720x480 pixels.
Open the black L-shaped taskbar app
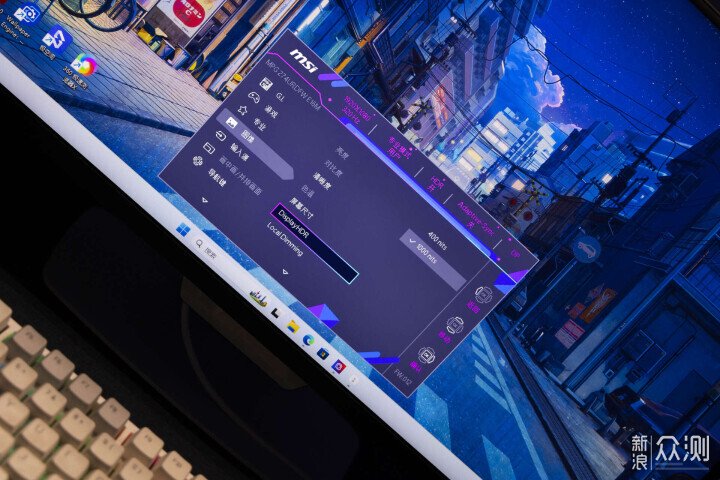click(x=275, y=313)
